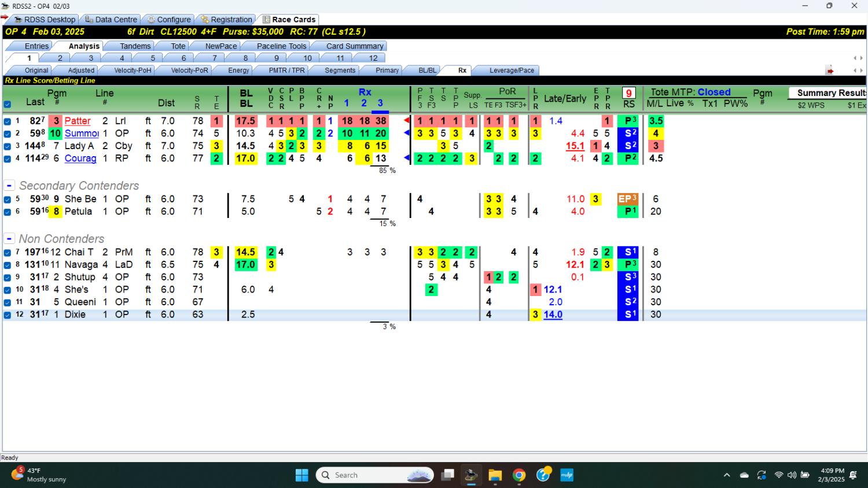
Task: Click the S1 running style cell for Chai T
Action: [x=628, y=252]
